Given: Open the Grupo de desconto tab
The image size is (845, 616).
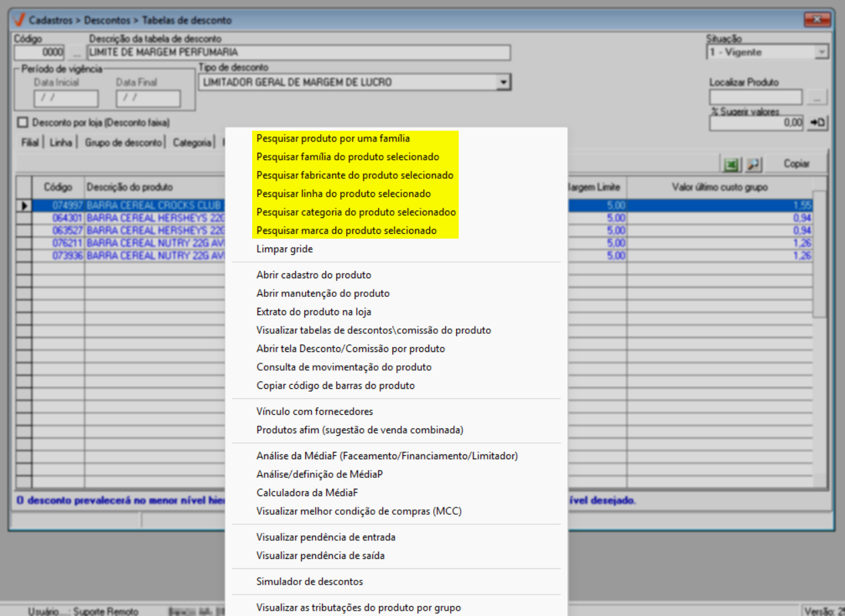Looking at the screenshot, I should click(123, 143).
